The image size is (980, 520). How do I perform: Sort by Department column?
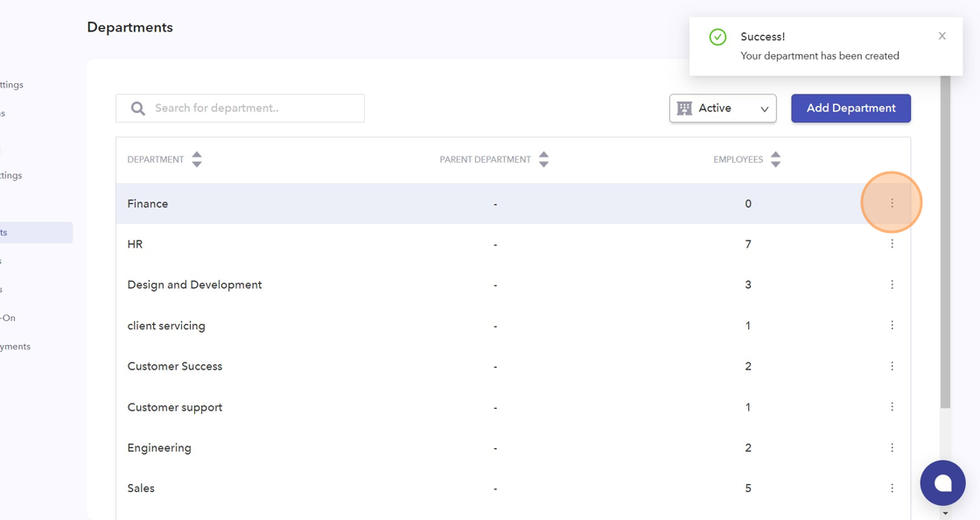(x=197, y=159)
